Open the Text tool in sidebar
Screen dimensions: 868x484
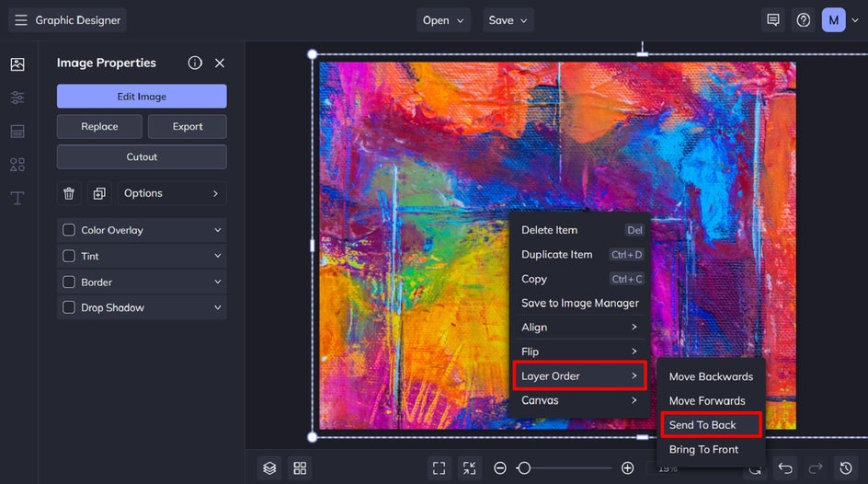(x=17, y=198)
